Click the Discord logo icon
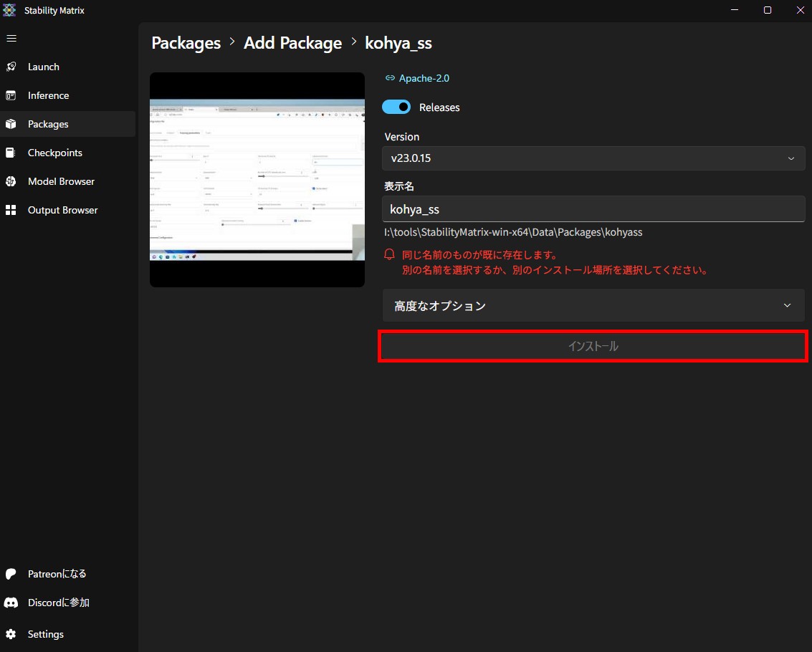 [11, 603]
